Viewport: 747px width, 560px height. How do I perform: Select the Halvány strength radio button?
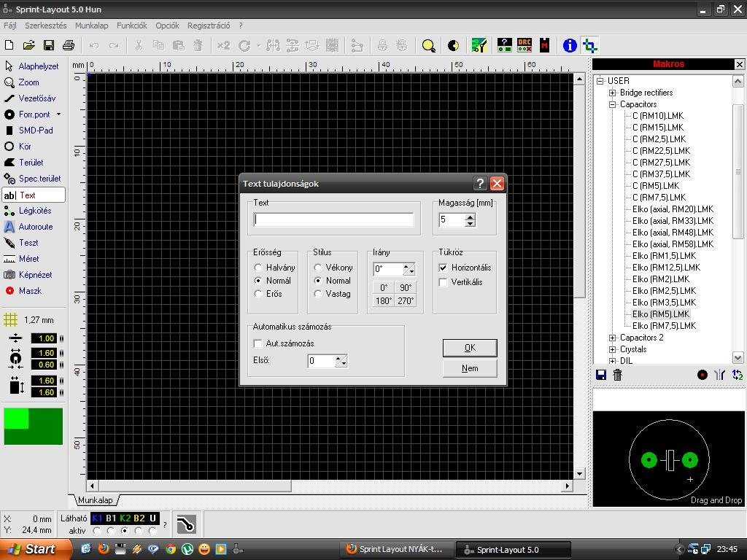(258, 268)
